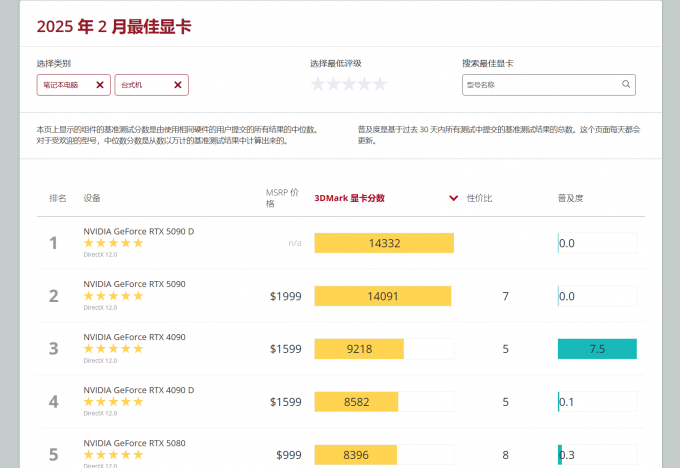Set minimum rating to one star
Image resolution: width=680 pixels, height=468 pixels.
[x=318, y=84]
